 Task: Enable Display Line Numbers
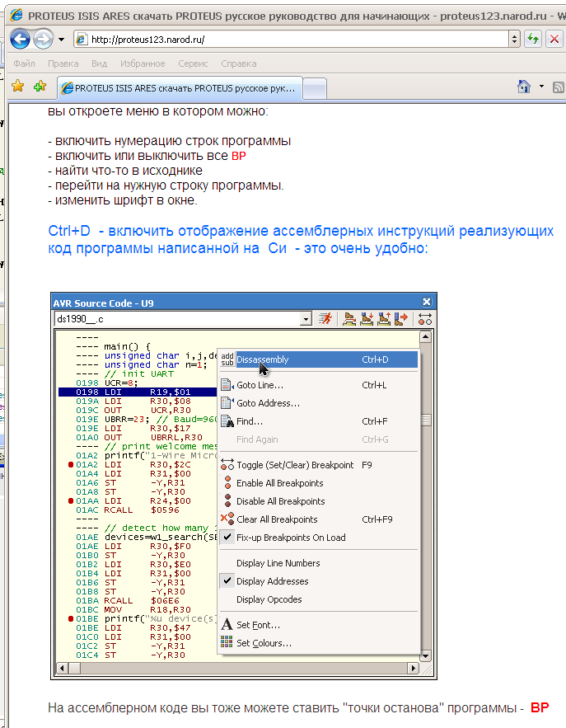point(278,563)
